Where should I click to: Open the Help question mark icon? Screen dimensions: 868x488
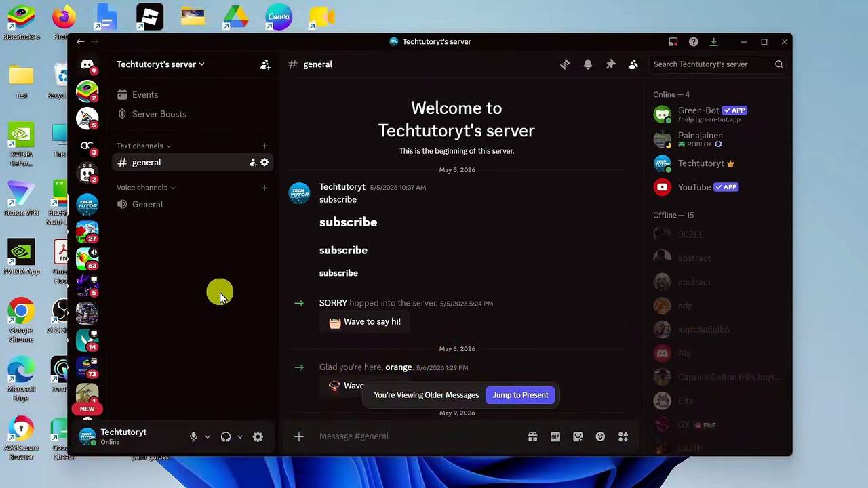[693, 42]
